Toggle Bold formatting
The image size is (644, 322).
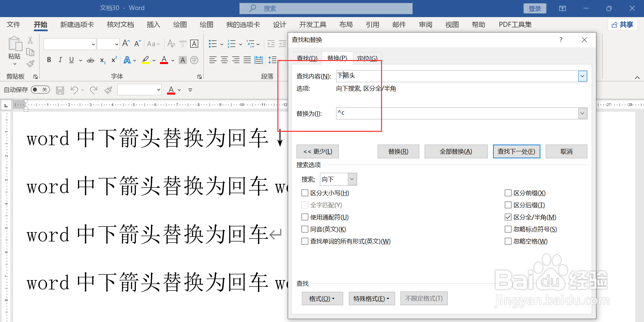pyautogui.click(x=49, y=60)
